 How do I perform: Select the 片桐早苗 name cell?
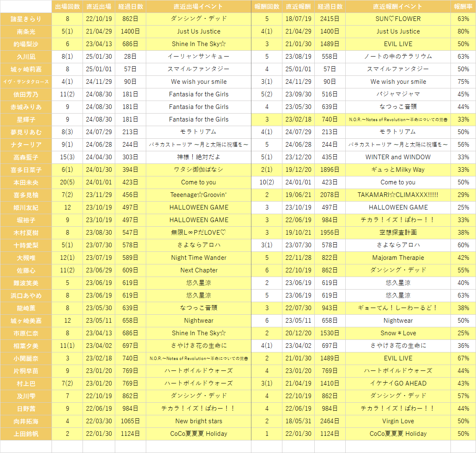coord(26,371)
